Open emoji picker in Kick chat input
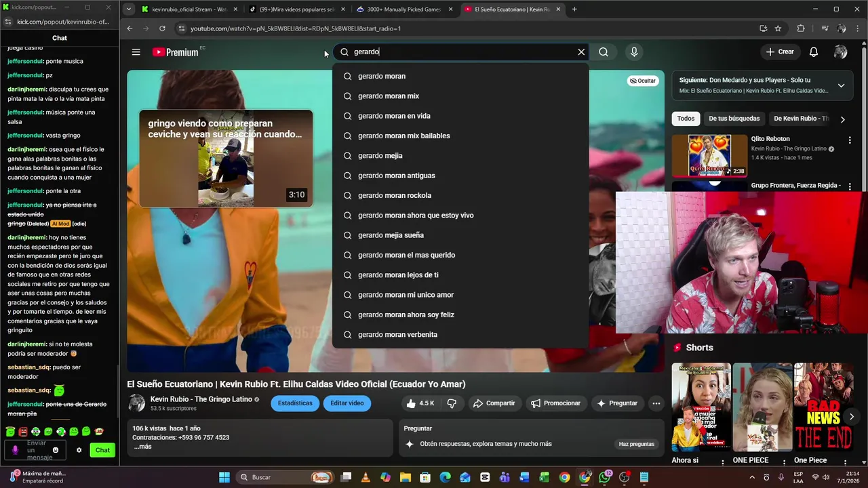 [x=56, y=450]
